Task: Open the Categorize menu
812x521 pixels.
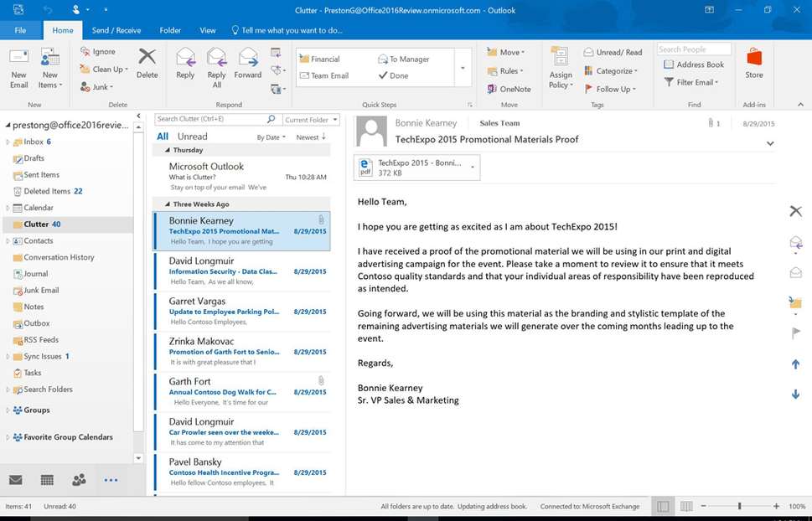Action: coord(611,71)
